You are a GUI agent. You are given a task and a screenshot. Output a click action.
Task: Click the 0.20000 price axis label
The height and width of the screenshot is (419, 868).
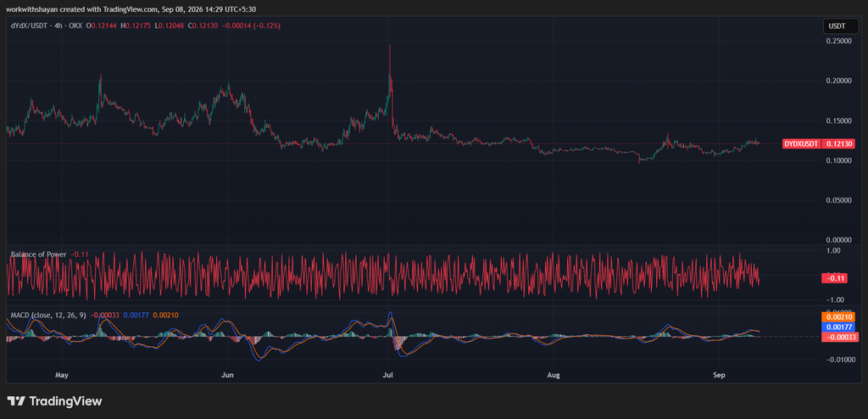838,81
